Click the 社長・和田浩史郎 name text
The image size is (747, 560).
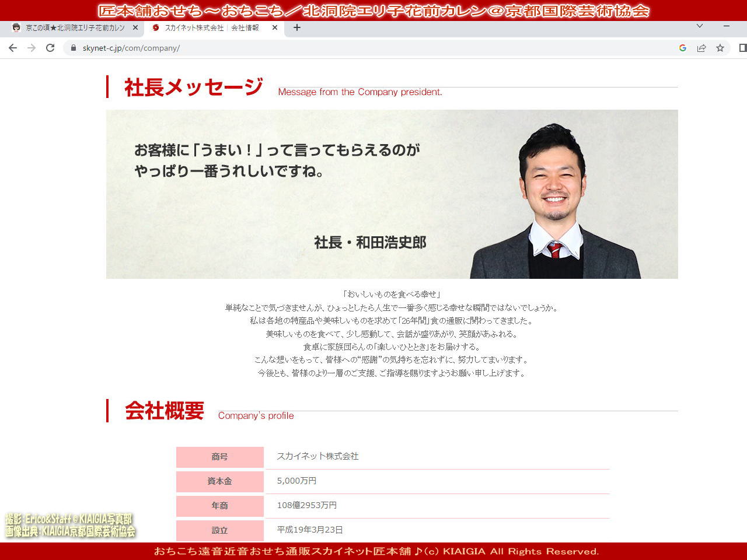tap(370, 242)
